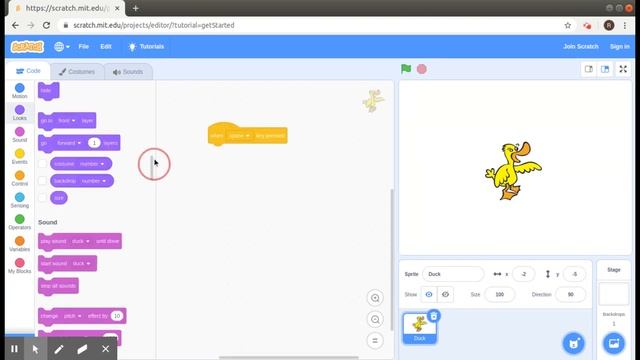
Task: Toggle backdrop number reporter checkbox
Action: 42,181
